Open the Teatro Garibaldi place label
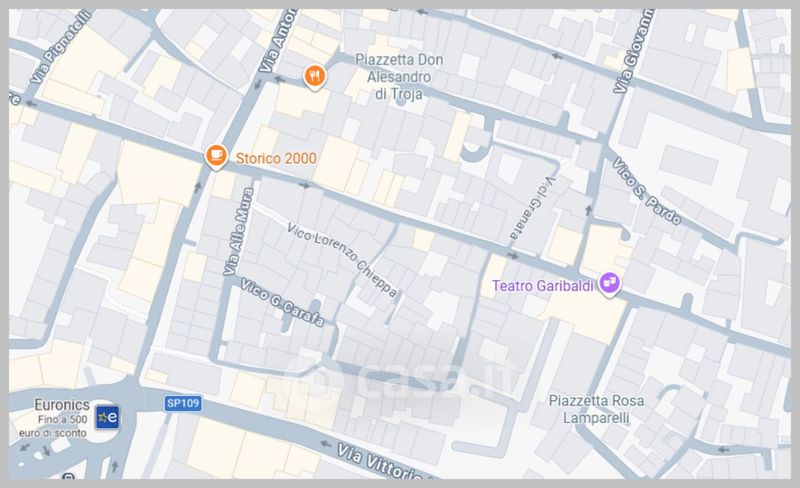800x488 pixels. pyautogui.click(x=543, y=286)
